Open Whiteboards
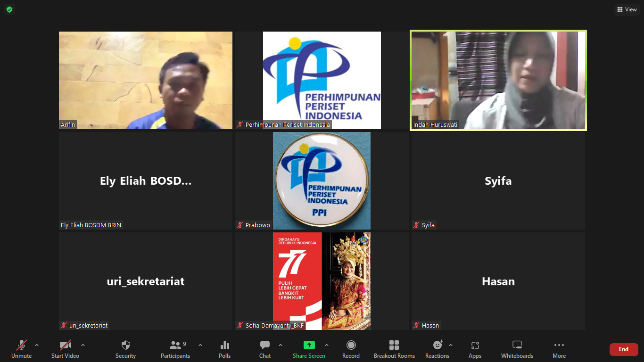 coord(517,349)
